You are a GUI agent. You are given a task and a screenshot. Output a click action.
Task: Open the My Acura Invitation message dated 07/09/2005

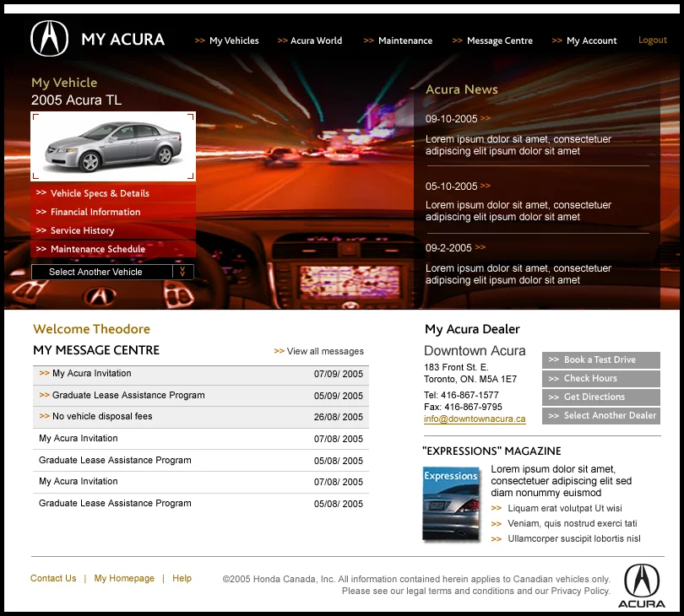(x=201, y=374)
